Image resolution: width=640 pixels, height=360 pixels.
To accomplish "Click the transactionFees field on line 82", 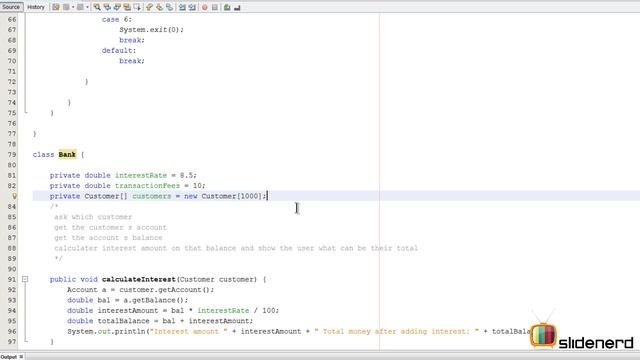I will pyautogui.click(x=147, y=186).
